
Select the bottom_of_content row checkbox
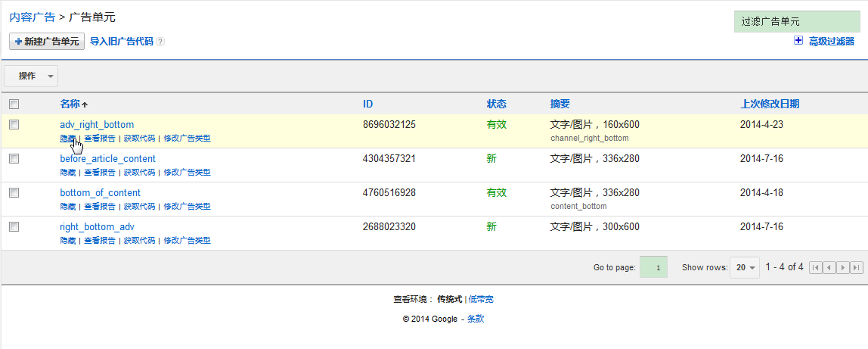[x=14, y=192]
